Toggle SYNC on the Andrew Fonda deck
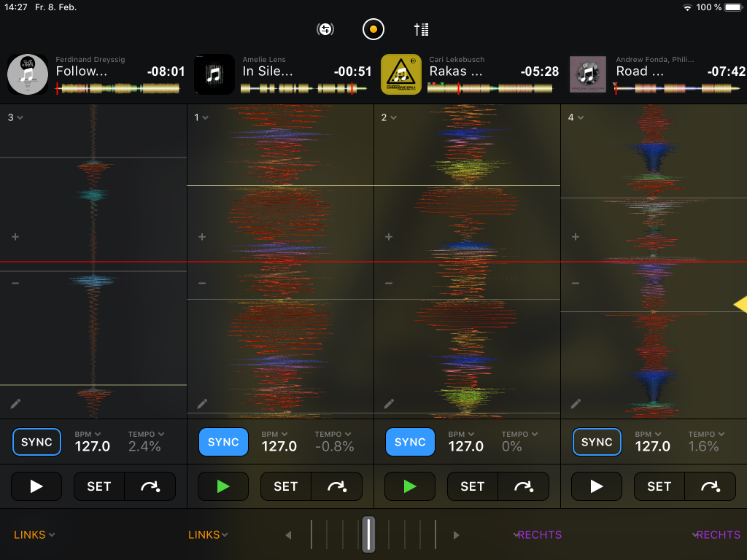 (597, 442)
